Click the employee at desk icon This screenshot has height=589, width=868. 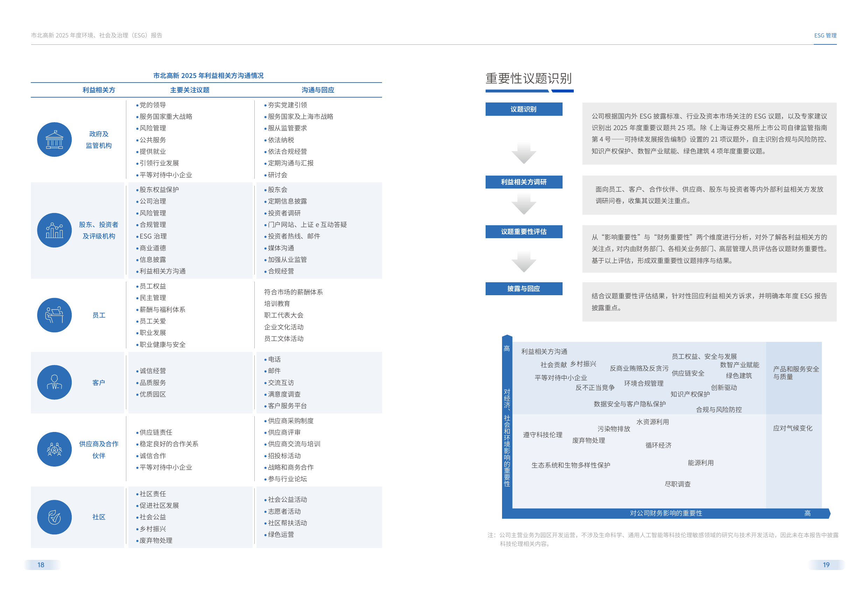pyautogui.click(x=55, y=315)
